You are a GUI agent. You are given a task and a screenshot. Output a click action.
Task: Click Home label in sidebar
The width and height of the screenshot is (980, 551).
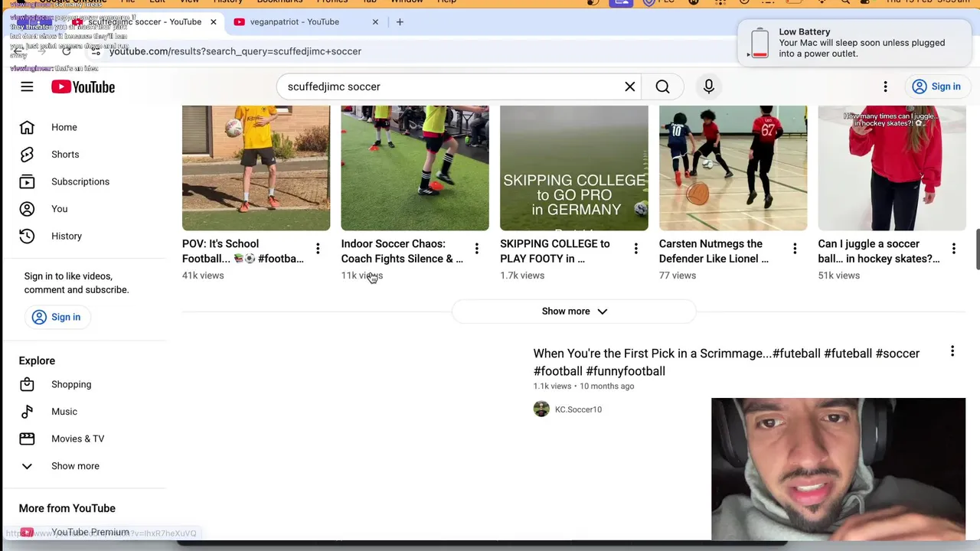pos(64,127)
